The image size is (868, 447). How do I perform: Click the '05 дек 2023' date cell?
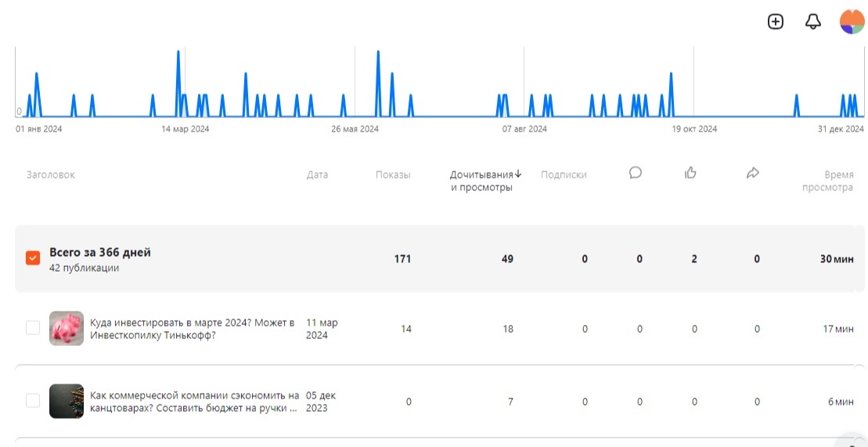[321, 402]
